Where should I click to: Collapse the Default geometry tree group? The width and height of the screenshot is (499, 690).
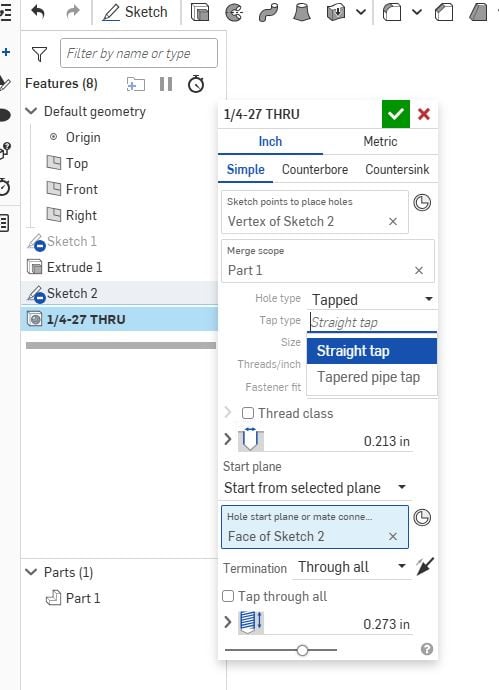[x=31, y=111]
